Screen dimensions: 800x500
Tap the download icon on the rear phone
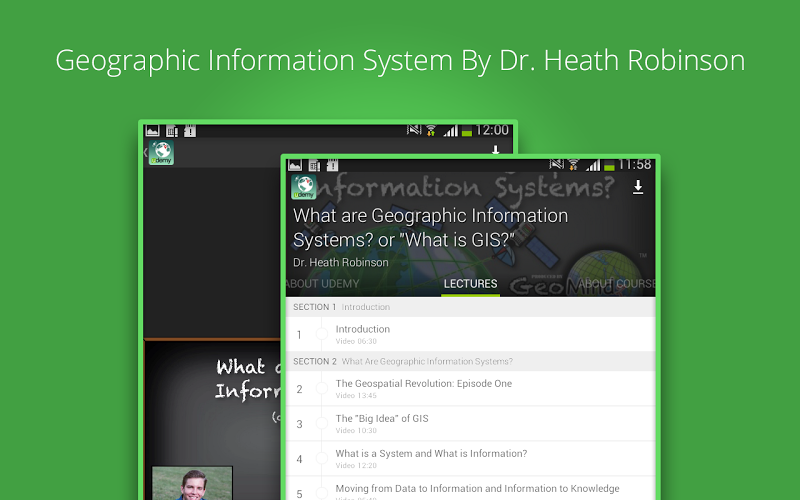495,151
